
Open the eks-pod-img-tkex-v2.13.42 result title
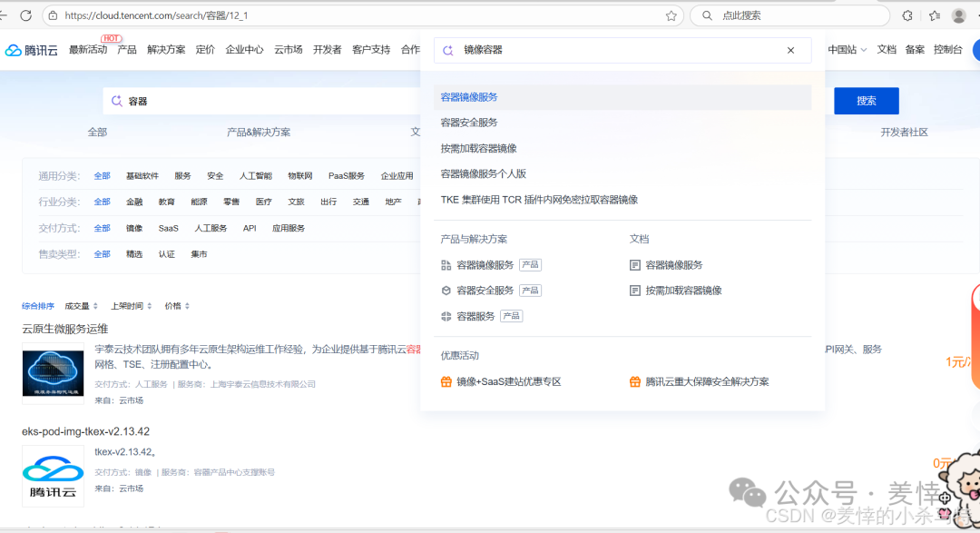click(x=85, y=431)
